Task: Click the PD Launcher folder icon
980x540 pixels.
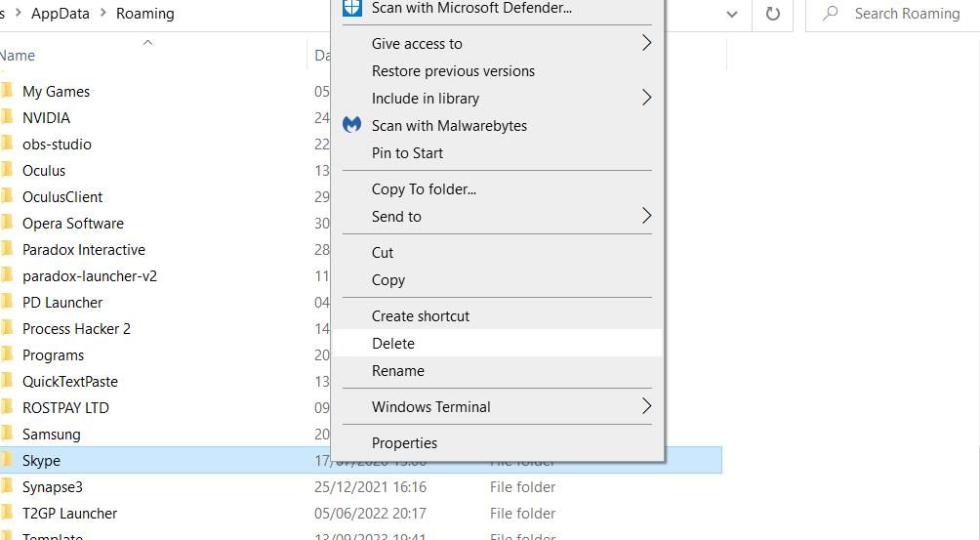Action: pyautogui.click(x=6, y=302)
